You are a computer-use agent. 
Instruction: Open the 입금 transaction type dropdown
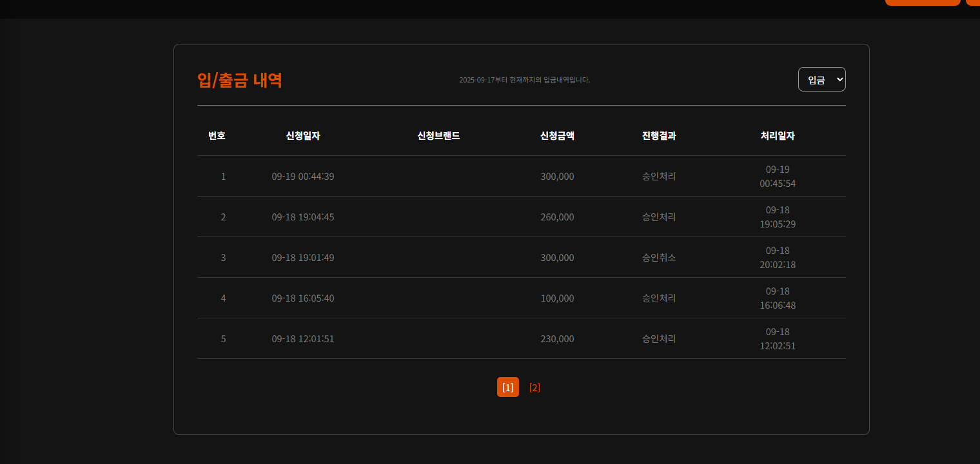821,79
